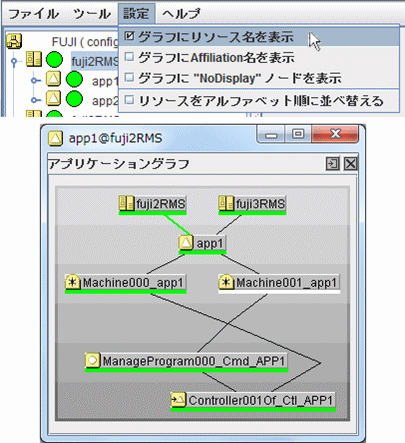405x443 pixels.
Task: Click app1 application icon in tree
Action: (53, 79)
